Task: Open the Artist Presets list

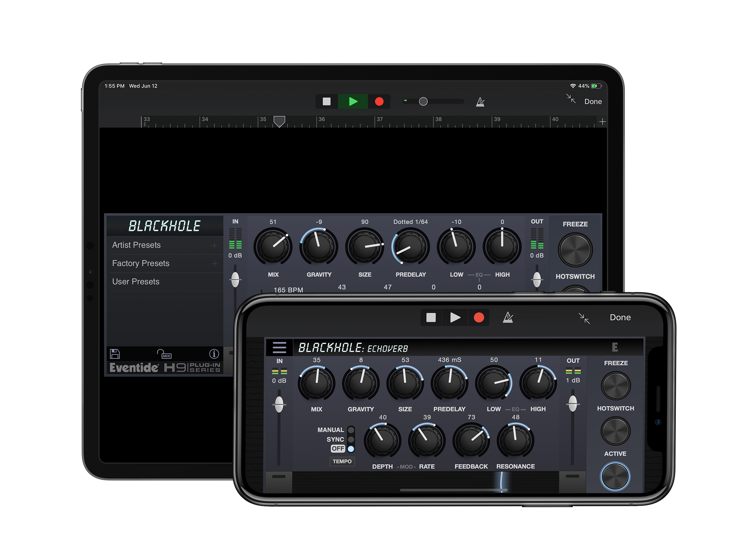Action: tap(165, 245)
